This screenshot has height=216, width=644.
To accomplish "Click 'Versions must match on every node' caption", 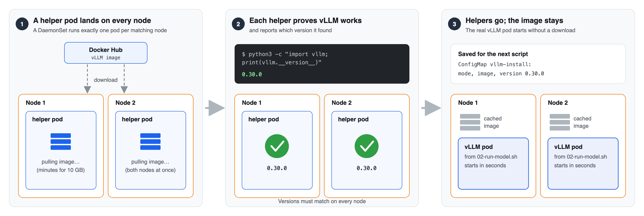I will [x=322, y=201].
